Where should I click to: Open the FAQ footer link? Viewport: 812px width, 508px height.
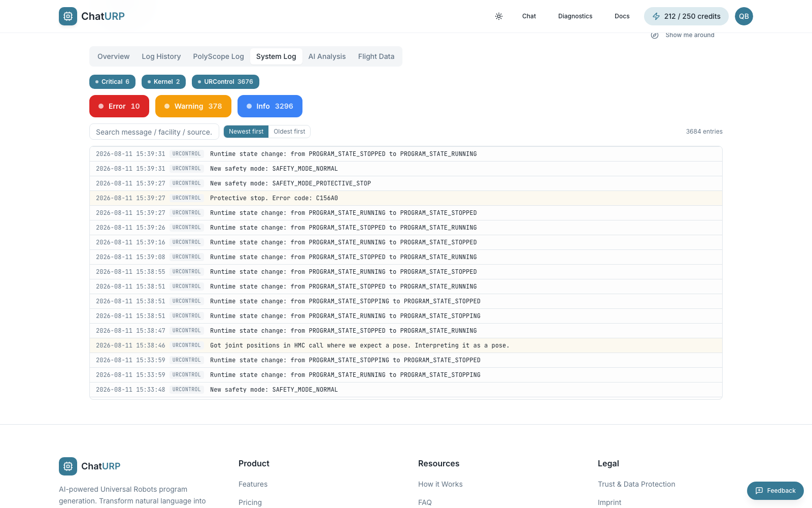[x=425, y=502]
